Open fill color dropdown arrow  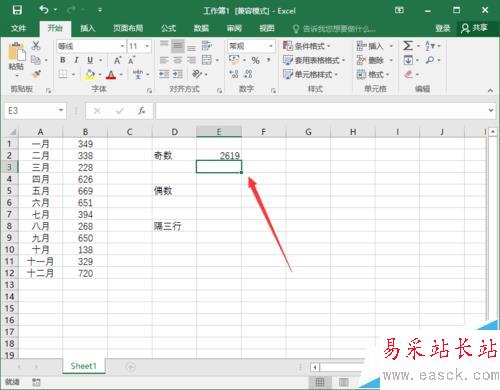click(x=100, y=74)
